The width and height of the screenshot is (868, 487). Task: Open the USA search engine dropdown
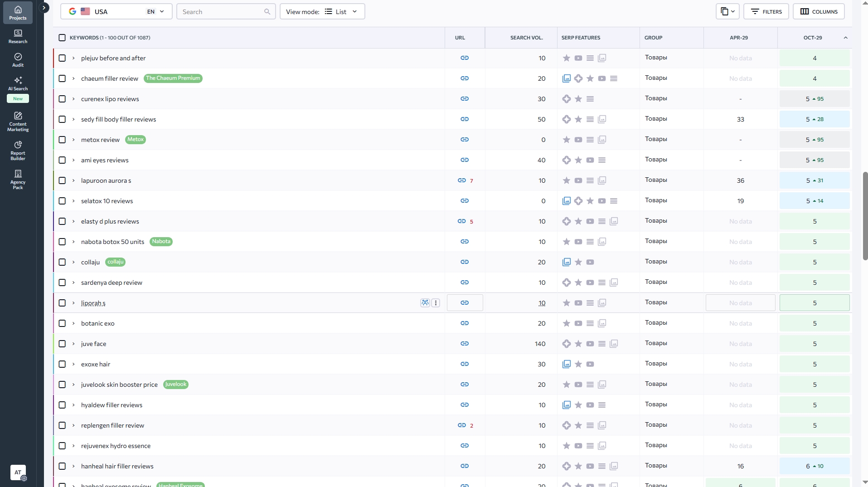[x=116, y=11]
